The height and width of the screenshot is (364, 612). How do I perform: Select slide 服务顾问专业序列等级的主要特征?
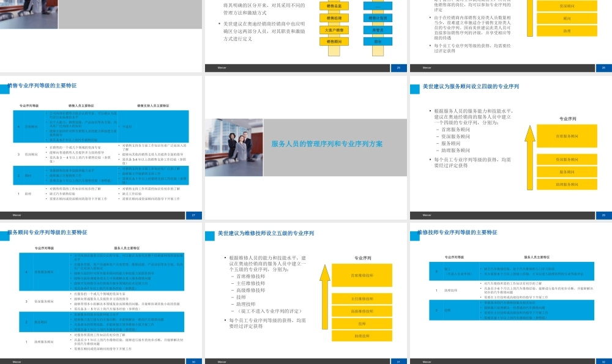click(101, 294)
